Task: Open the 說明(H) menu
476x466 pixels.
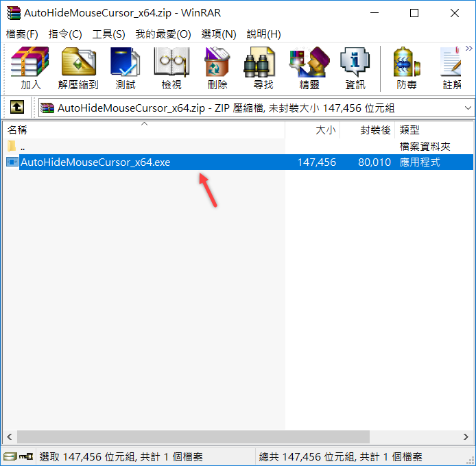Action: [263, 34]
